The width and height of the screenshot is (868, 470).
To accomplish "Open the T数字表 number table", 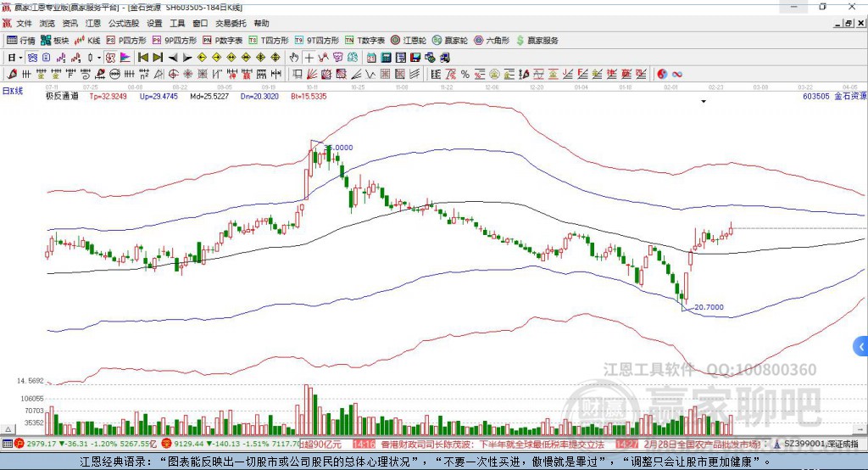I will pyautogui.click(x=364, y=41).
